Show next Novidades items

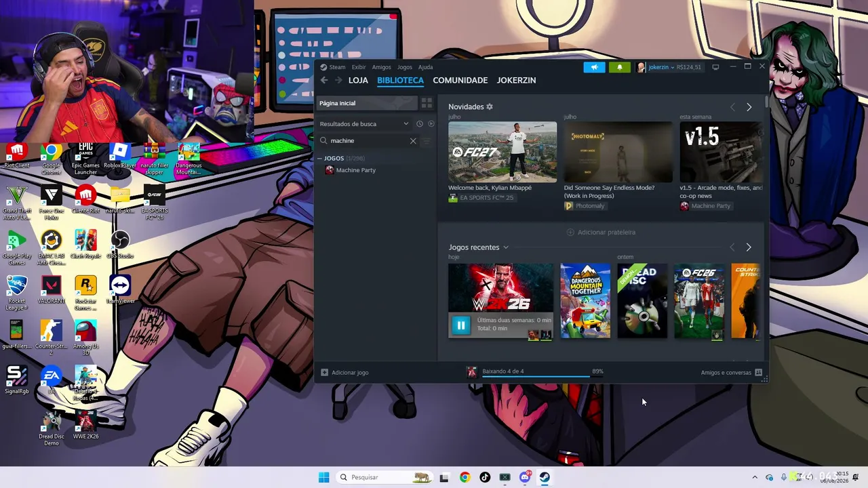[749, 107]
